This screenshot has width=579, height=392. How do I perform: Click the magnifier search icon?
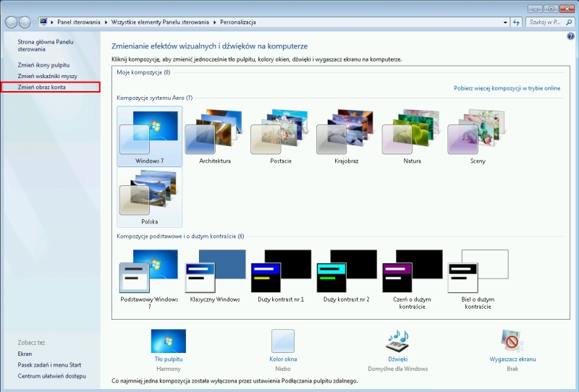pos(569,22)
